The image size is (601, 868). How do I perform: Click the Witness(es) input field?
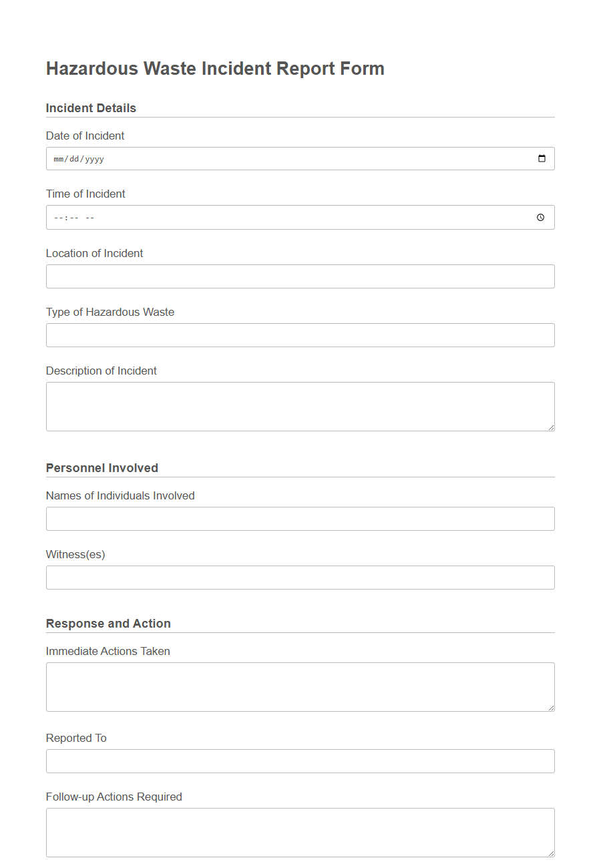click(300, 577)
